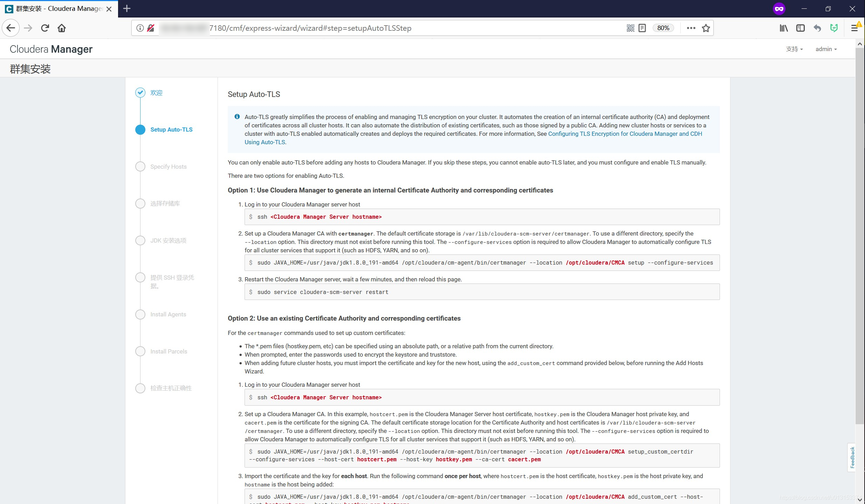This screenshot has width=865, height=504.
Task: Click the browser reload page icon
Action: click(45, 28)
